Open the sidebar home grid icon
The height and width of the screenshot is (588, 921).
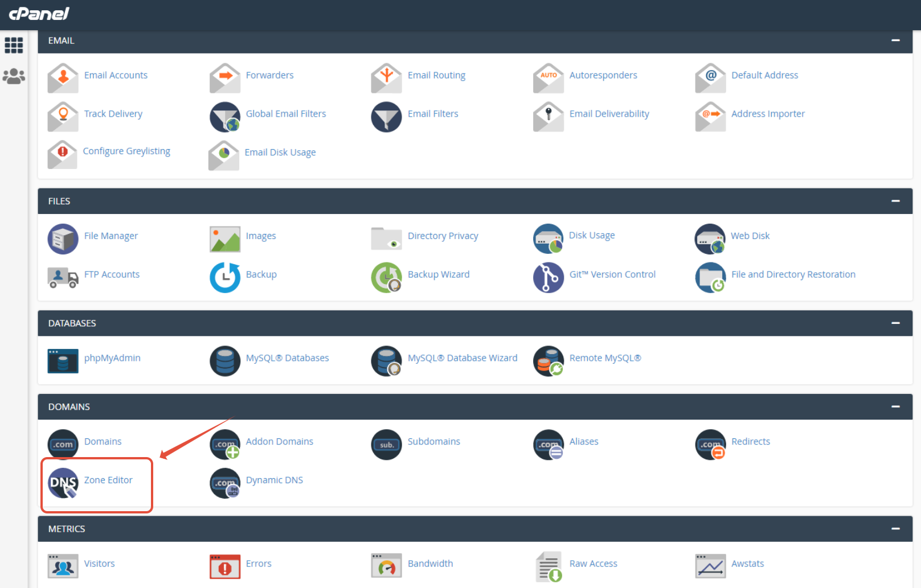point(14,45)
